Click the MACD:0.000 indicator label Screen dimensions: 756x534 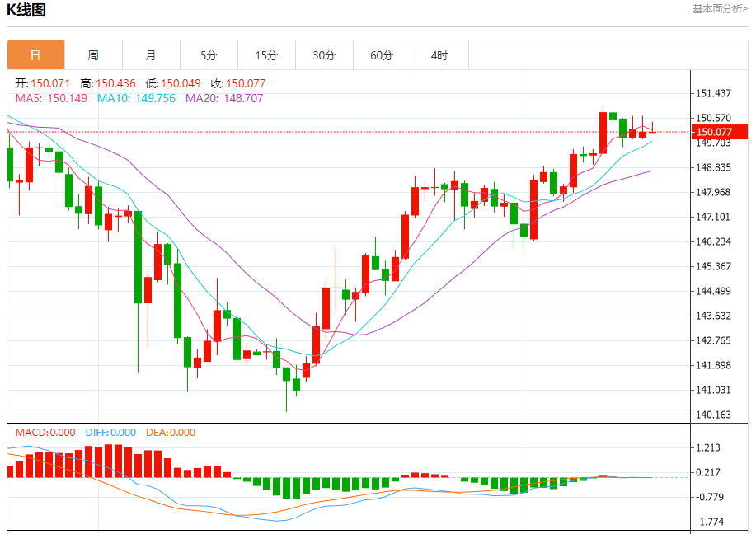click(x=45, y=433)
